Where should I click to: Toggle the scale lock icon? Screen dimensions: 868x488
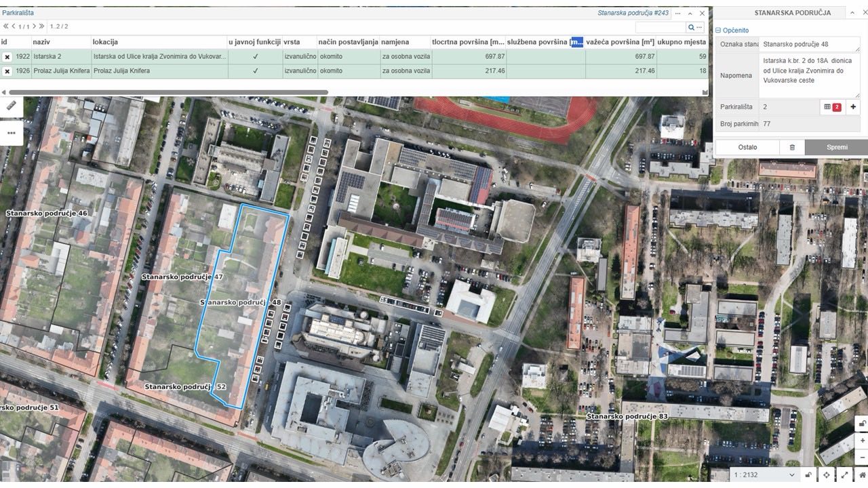[808, 475]
